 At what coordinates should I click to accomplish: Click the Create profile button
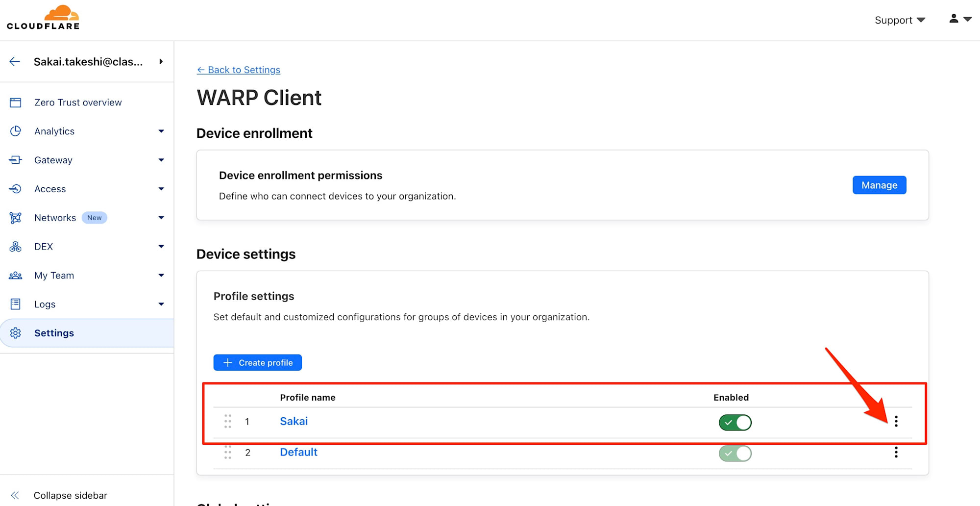pyautogui.click(x=257, y=362)
